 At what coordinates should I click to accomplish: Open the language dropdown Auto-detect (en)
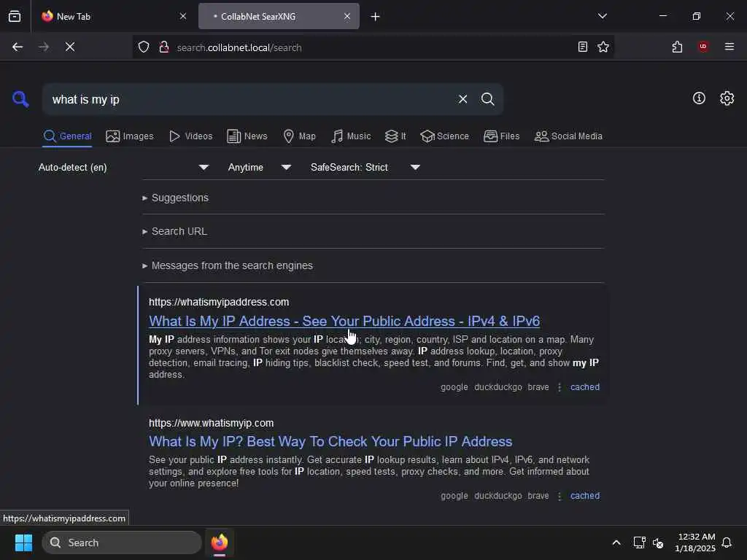coord(123,167)
